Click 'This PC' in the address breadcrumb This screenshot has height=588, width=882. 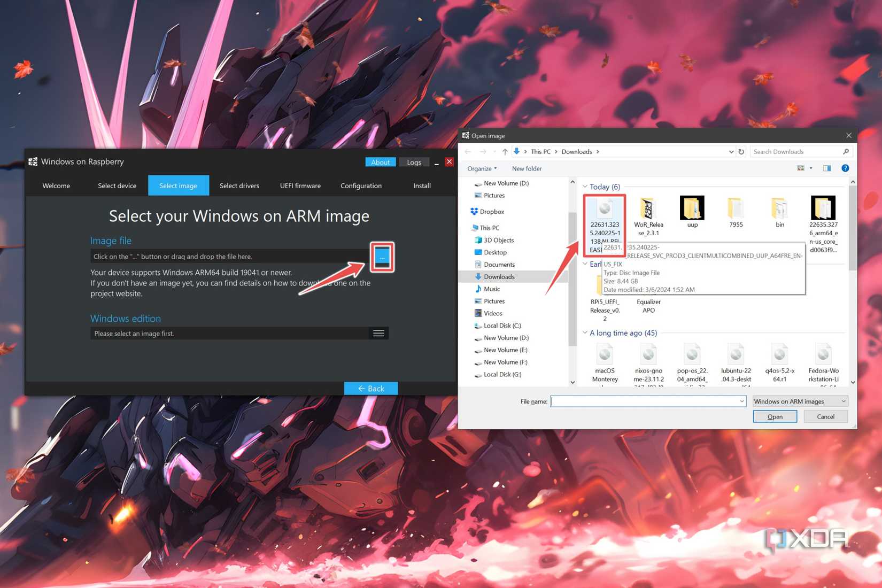coord(540,152)
